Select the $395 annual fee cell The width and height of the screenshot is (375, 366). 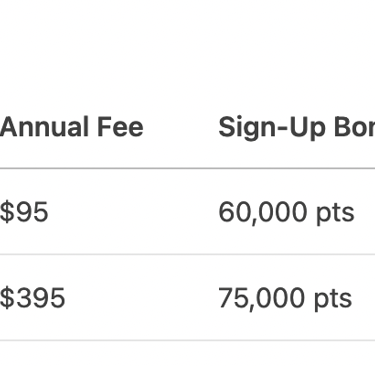tap(32, 298)
